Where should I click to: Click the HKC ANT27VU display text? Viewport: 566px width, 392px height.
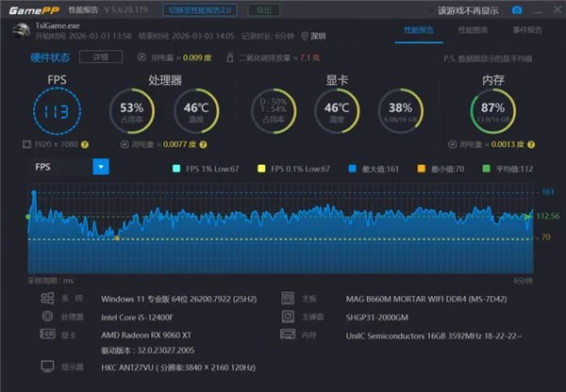tap(178, 367)
